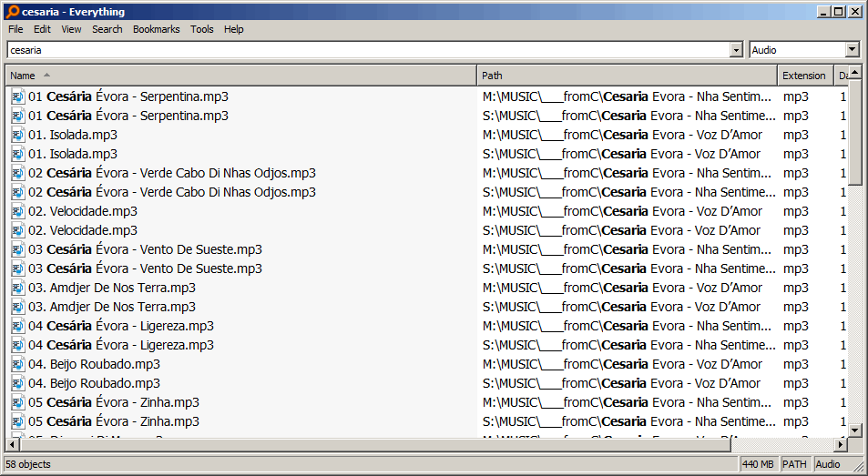The image size is (868, 476).
Task: Click file icon of first 01. Isolada.mp3
Action: pos(18,135)
